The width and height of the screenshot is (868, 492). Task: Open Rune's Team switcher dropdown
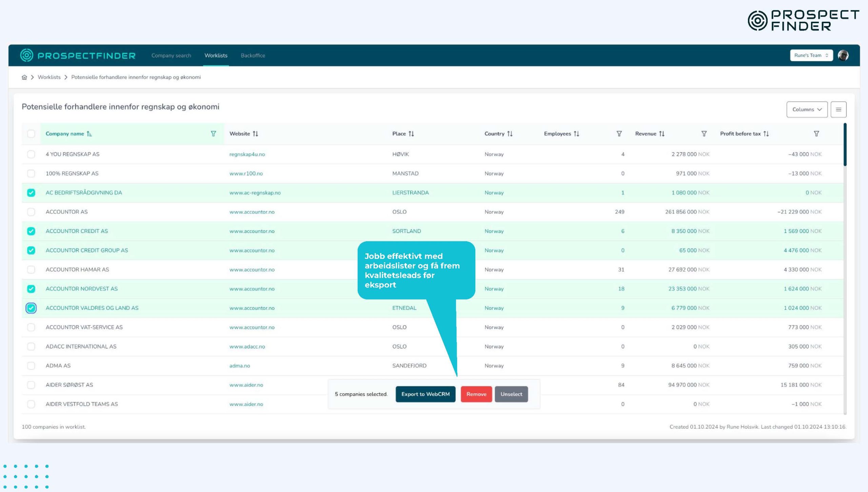pyautogui.click(x=811, y=55)
